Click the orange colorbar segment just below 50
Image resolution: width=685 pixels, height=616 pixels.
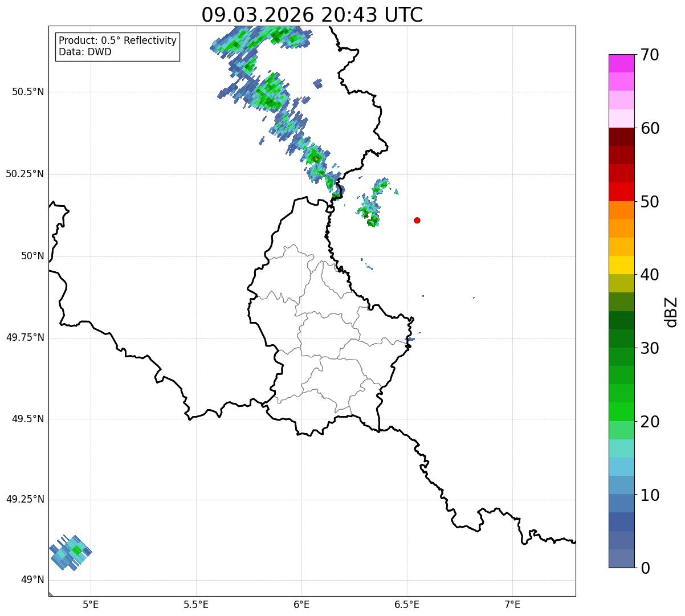[621, 210]
